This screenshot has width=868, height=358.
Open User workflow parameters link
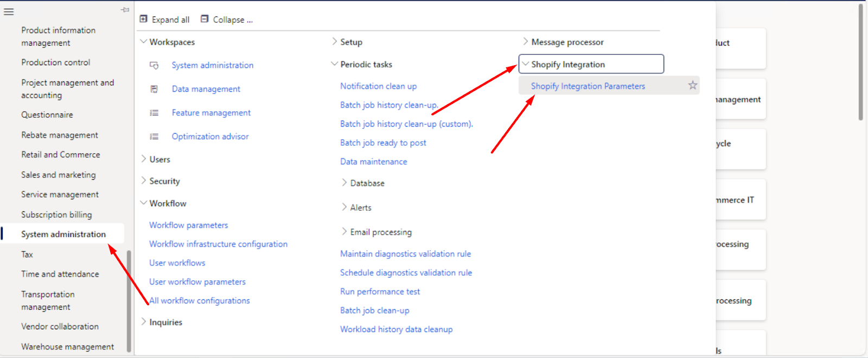(x=197, y=282)
